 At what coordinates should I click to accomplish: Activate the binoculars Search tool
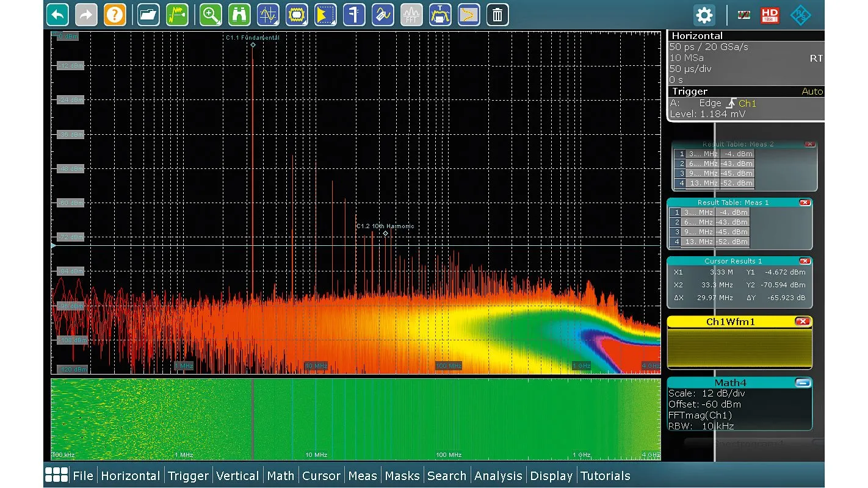coord(239,15)
